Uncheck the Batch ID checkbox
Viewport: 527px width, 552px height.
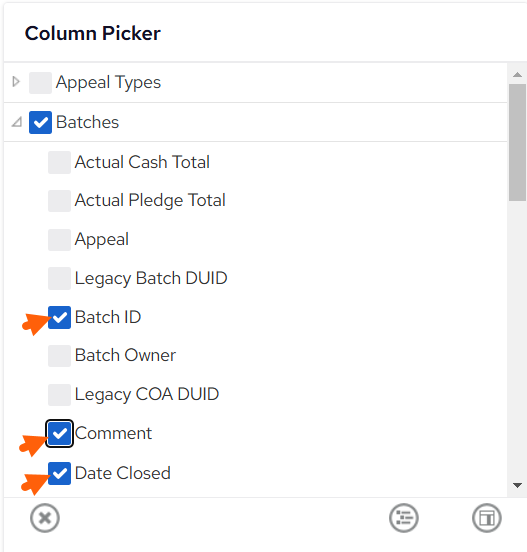(x=59, y=317)
